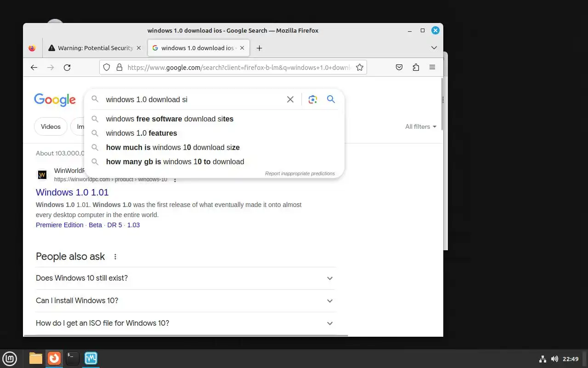Switch to Firefox in the taskbar
The height and width of the screenshot is (368, 588).
(54, 358)
